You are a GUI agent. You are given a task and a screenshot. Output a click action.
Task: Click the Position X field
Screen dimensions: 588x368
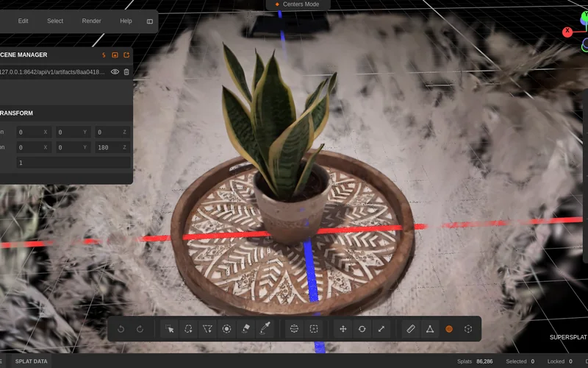pos(34,132)
